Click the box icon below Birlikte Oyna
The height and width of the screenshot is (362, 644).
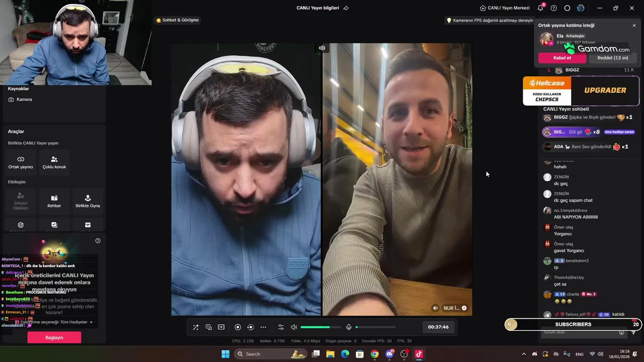coord(88,225)
